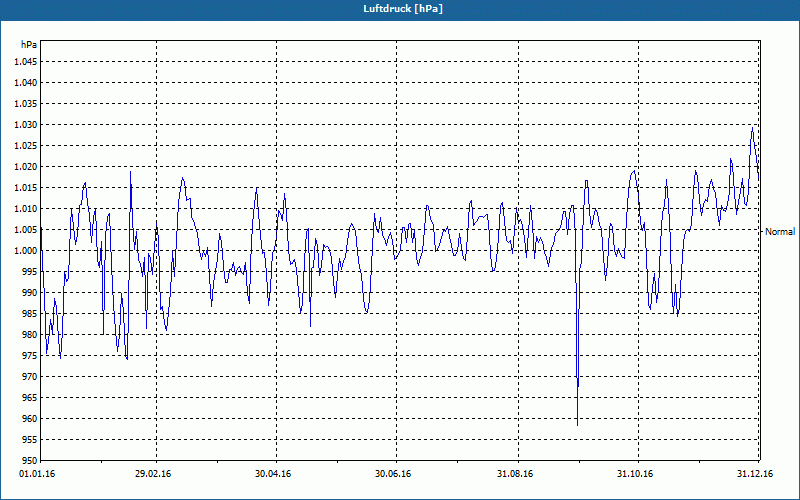The height and width of the screenshot is (500, 800).
Task: Select the 990 axis value
Action: tap(30, 292)
